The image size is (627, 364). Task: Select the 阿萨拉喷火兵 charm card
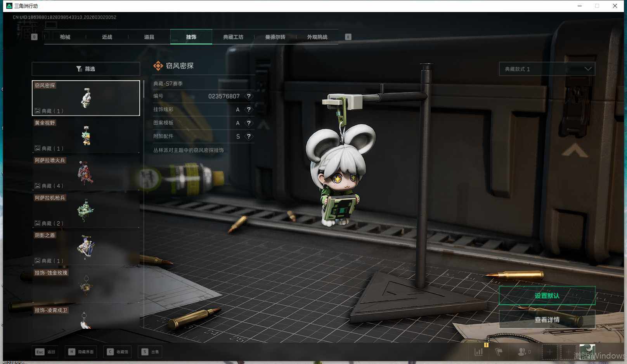point(86,173)
